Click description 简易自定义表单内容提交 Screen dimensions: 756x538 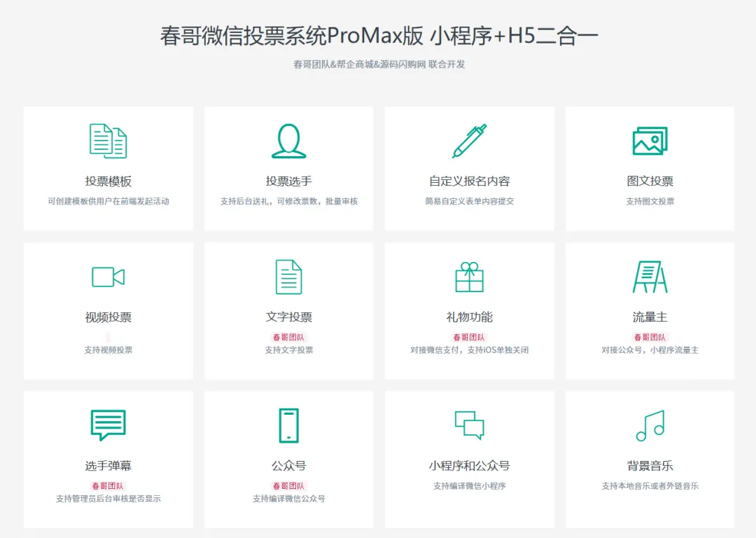coord(469,201)
